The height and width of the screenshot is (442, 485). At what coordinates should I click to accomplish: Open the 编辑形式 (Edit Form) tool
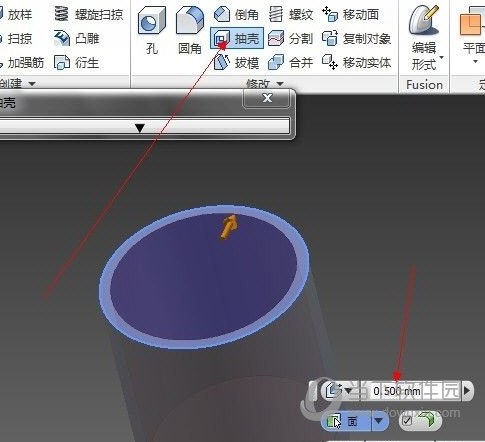pos(424,37)
